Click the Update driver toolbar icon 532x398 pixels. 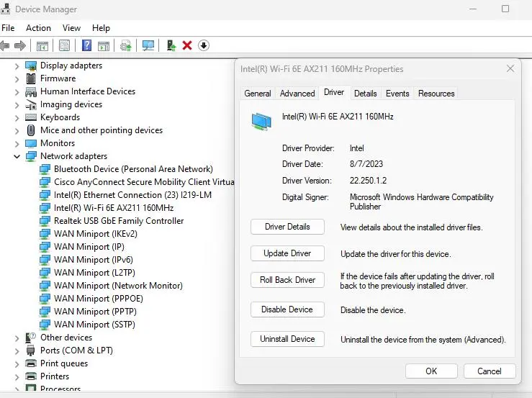coord(126,45)
